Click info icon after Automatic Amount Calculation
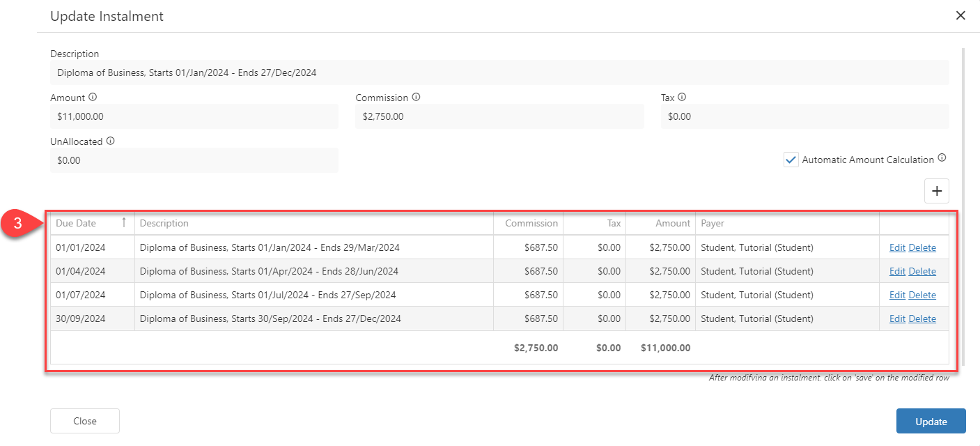980x446 pixels. pyautogui.click(x=942, y=158)
